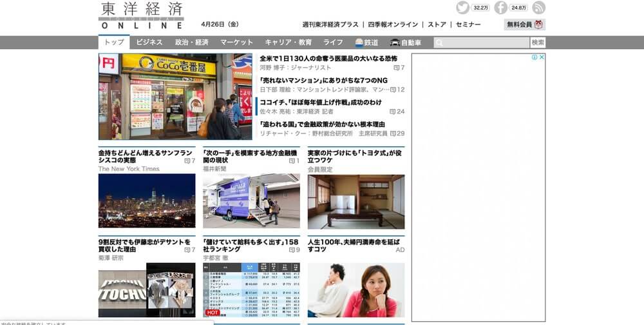Open the Japanese tatami room thumbnail
Image resolution: width=644 pixels, height=325 pixels.
coord(356,202)
